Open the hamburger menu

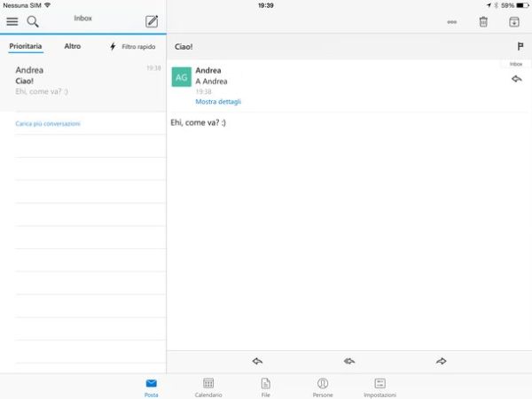12,22
